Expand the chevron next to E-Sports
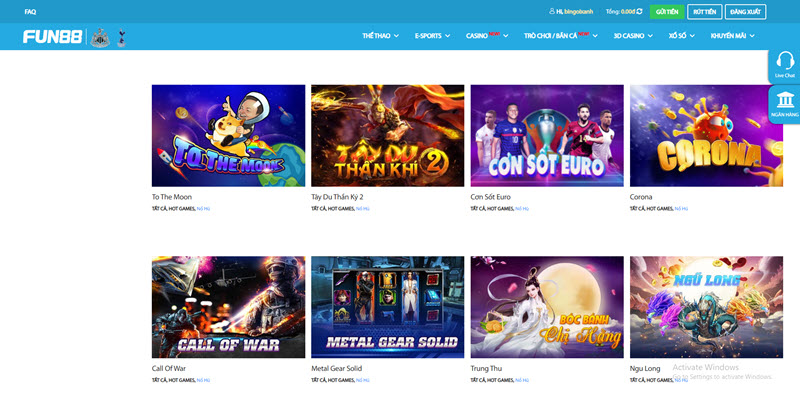This screenshot has height=400, width=800. [447, 36]
